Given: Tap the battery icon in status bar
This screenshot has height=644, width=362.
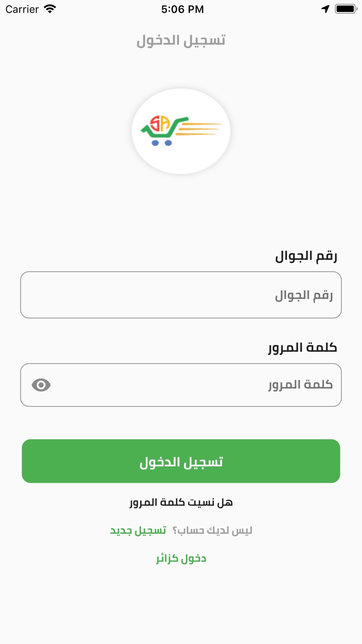Looking at the screenshot, I should tap(346, 9).
